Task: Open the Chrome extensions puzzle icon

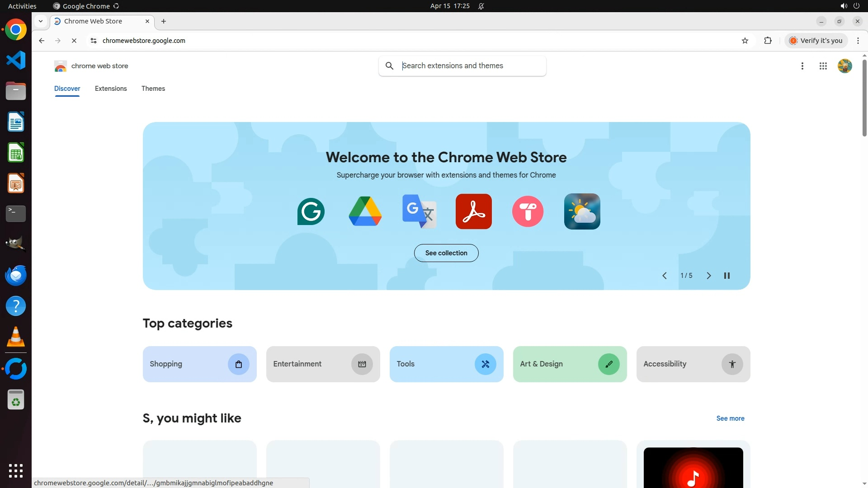Action: [768, 41]
